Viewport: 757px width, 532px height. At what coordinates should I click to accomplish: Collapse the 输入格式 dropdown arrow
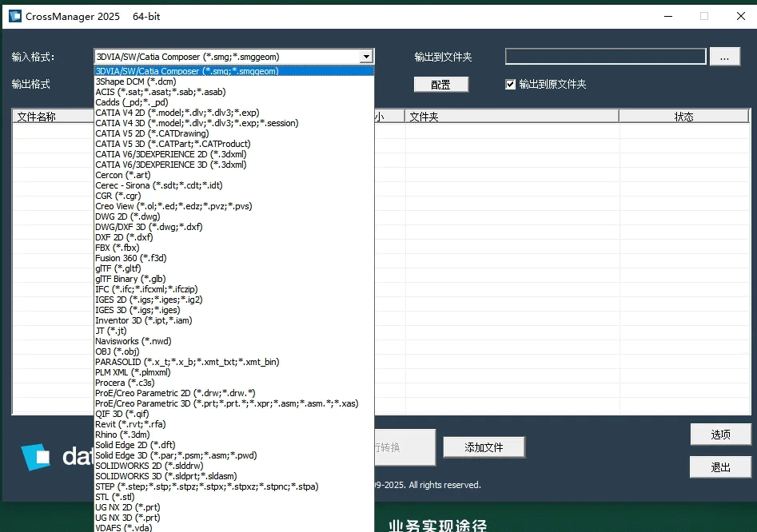[368, 56]
